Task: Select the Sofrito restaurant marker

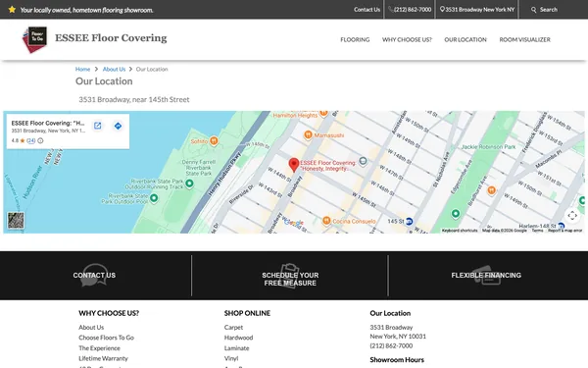Action: [x=214, y=140]
